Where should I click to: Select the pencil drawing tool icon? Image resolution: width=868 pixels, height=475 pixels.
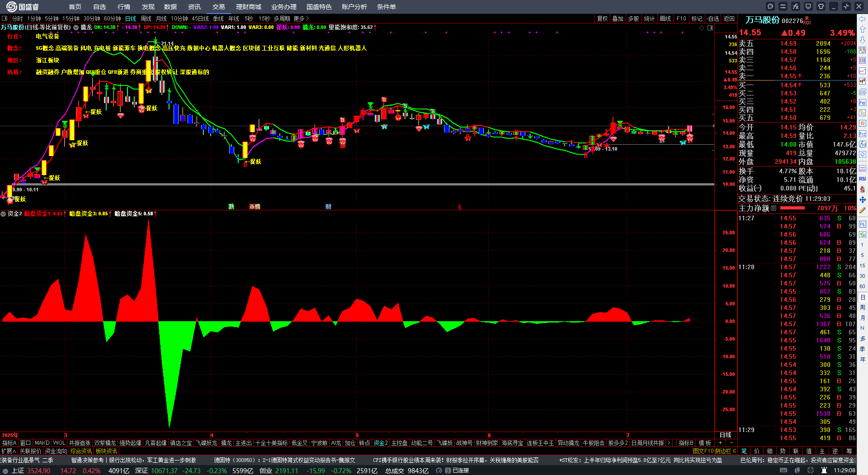pyautogui.click(x=863, y=210)
